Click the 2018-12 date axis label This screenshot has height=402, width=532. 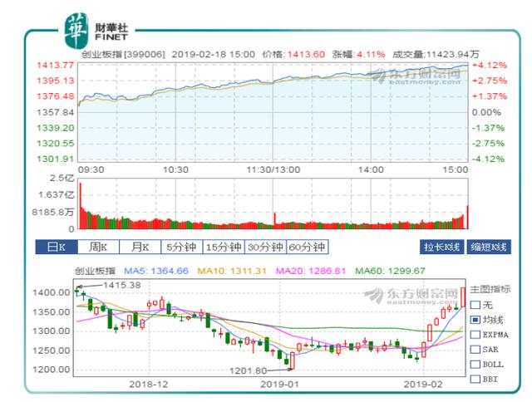pyautogui.click(x=148, y=385)
